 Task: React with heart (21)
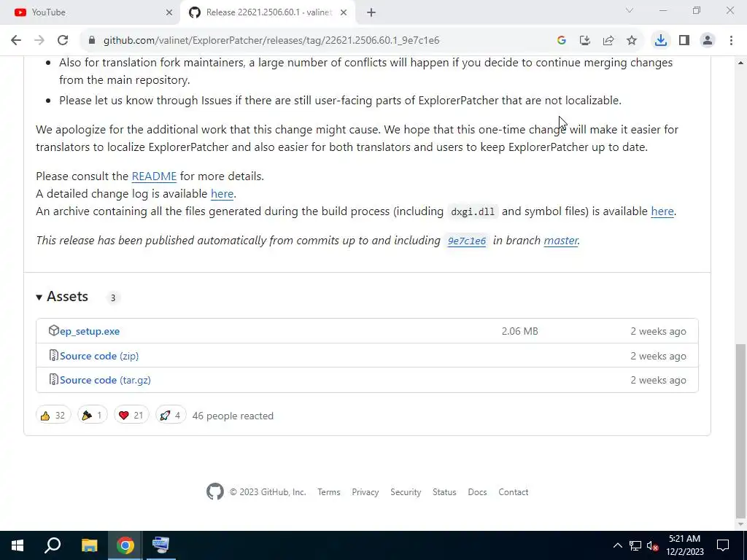point(131,416)
